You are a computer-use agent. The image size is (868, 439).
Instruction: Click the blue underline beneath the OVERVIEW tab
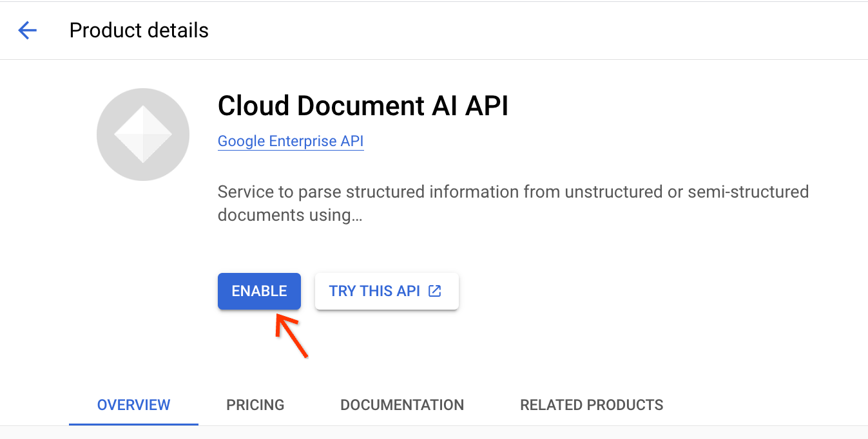(x=133, y=424)
